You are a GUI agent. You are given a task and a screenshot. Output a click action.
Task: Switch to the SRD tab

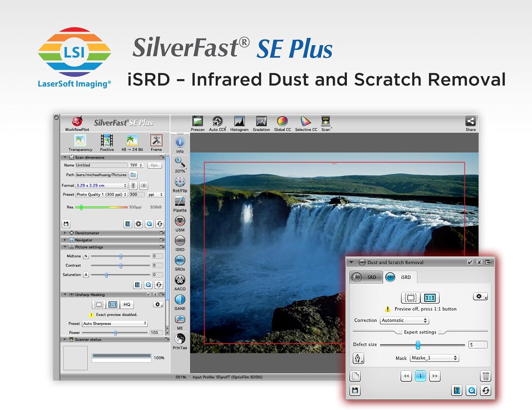pos(366,277)
